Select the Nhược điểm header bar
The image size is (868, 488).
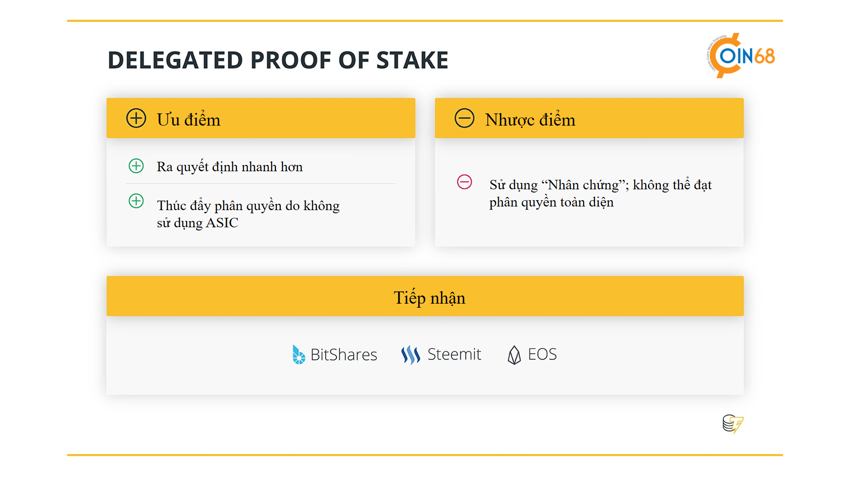(589, 118)
